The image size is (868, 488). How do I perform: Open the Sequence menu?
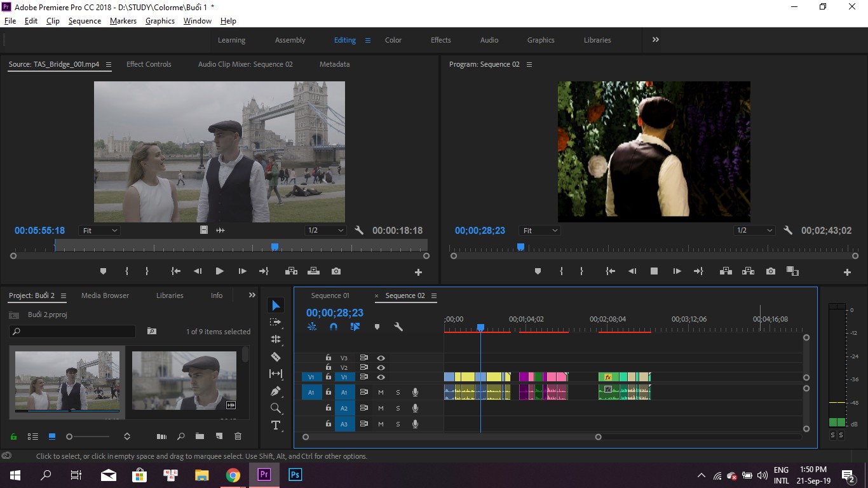(x=85, y=21)
